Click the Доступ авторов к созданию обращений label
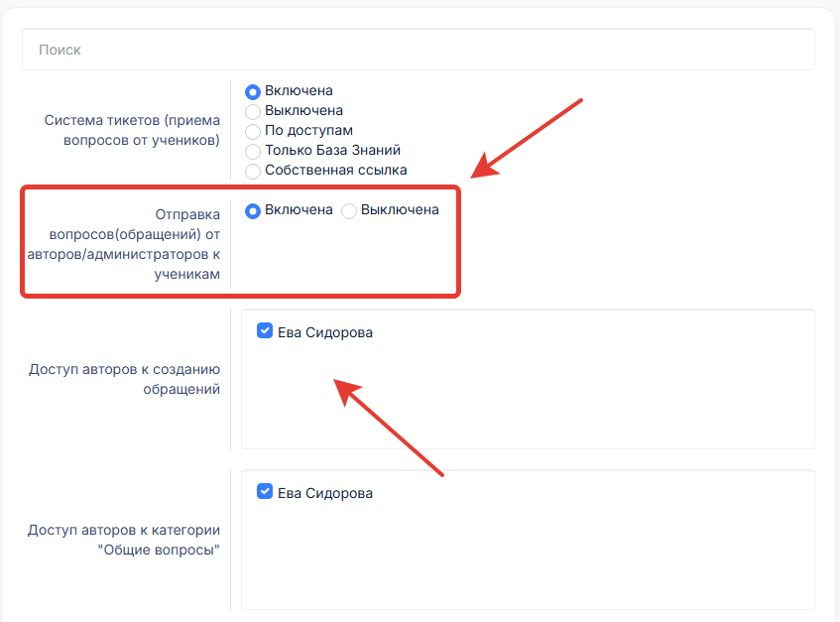 [125, 379]
